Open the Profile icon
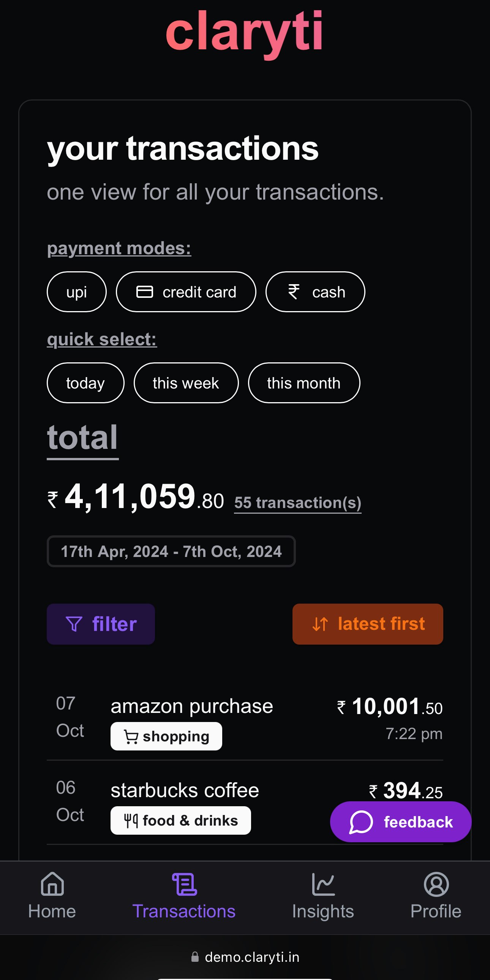The width and height of the screenshot is (490, 980). click(436, 884)
